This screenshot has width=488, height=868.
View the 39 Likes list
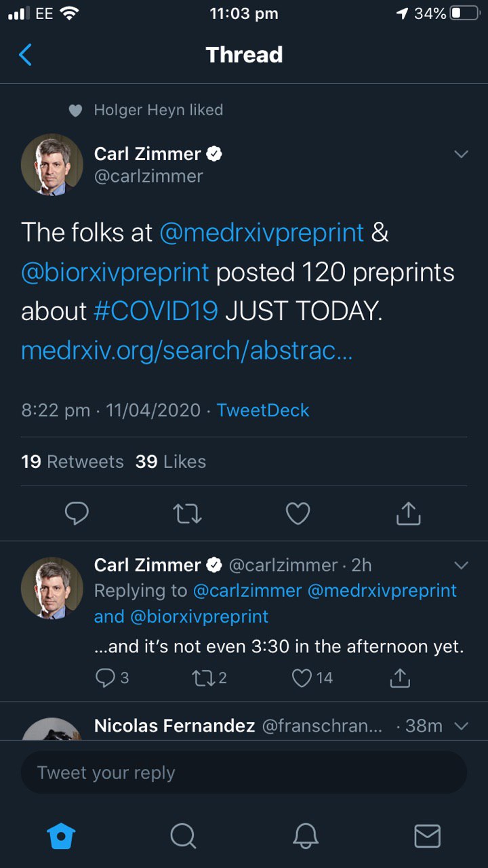coord(171,462)
